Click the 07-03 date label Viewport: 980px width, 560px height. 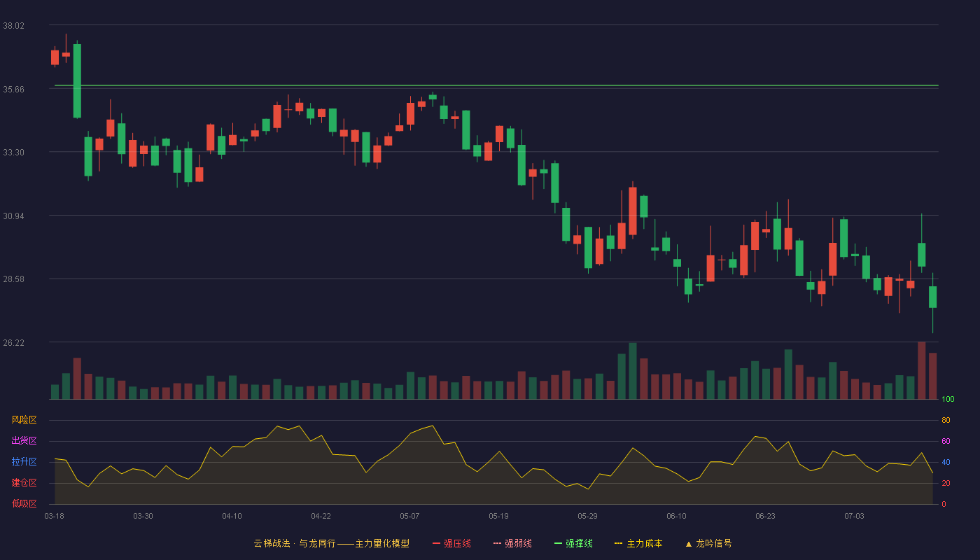pyautogui.click(x=854, y=516)
